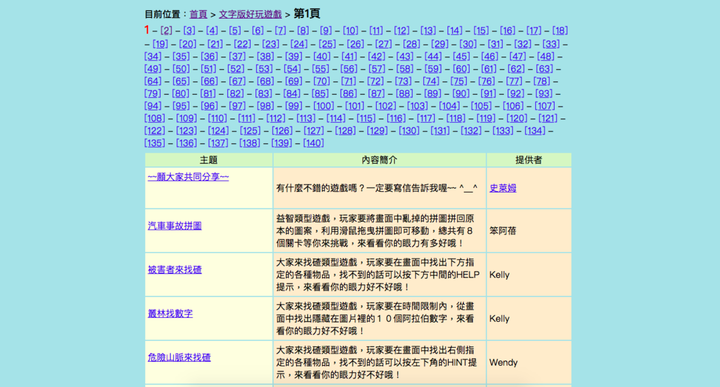720x387 pixels.
Task: Open the 文字版好玩遊戲 breadcrumb link
Action: point(250,14)
